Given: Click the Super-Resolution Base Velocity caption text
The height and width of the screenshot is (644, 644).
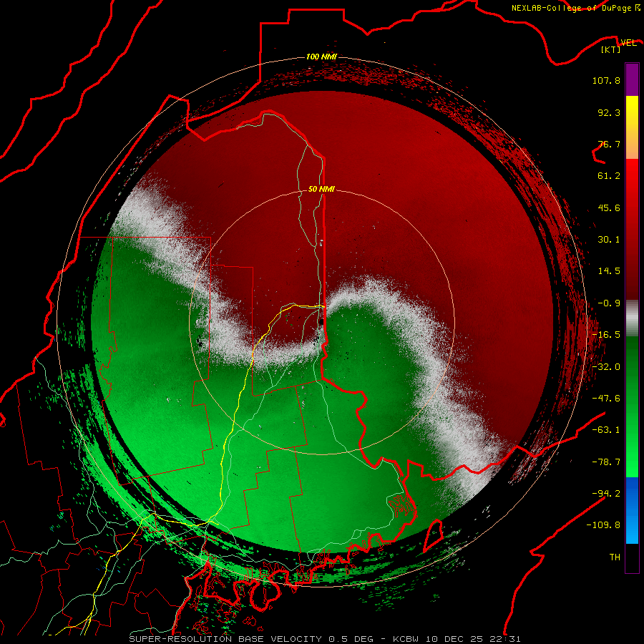Looking at the screenshot, I should click(324, 639).
